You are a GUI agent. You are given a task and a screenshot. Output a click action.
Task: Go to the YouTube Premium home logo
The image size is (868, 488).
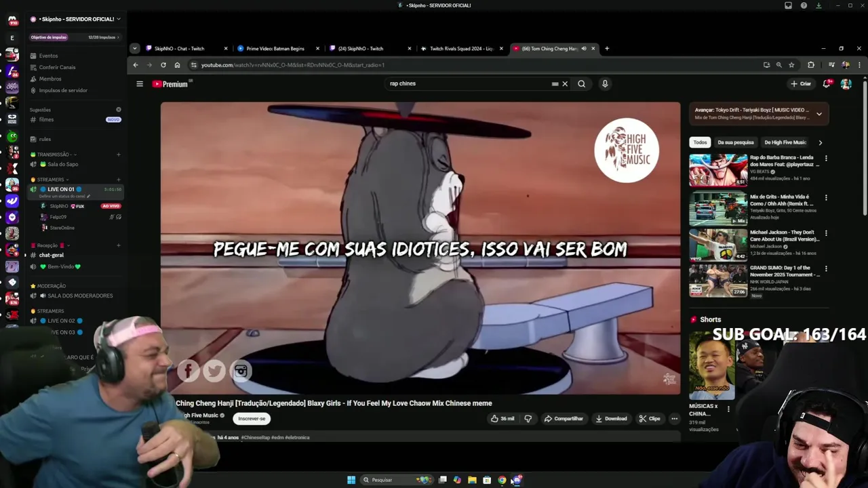[170, 84]
